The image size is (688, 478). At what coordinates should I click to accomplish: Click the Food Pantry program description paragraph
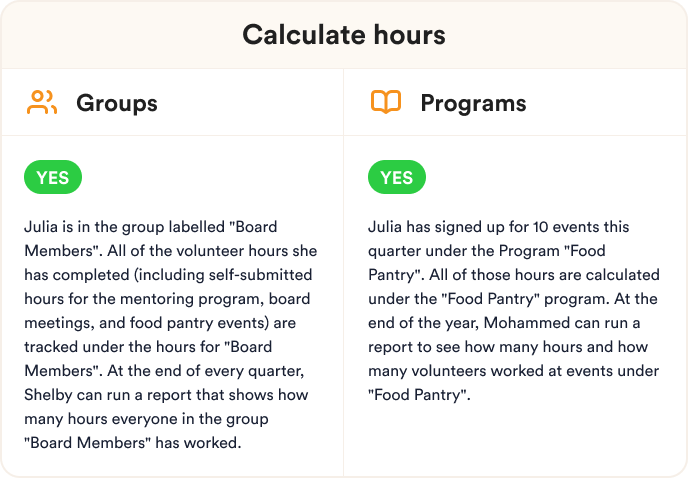(x=514, y=311)
